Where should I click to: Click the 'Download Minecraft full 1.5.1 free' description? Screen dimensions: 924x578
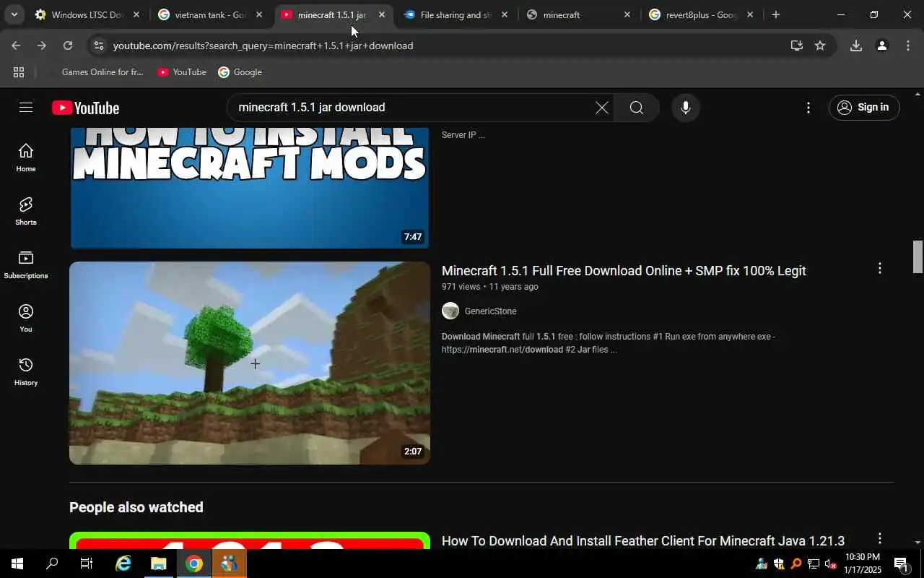609,343
